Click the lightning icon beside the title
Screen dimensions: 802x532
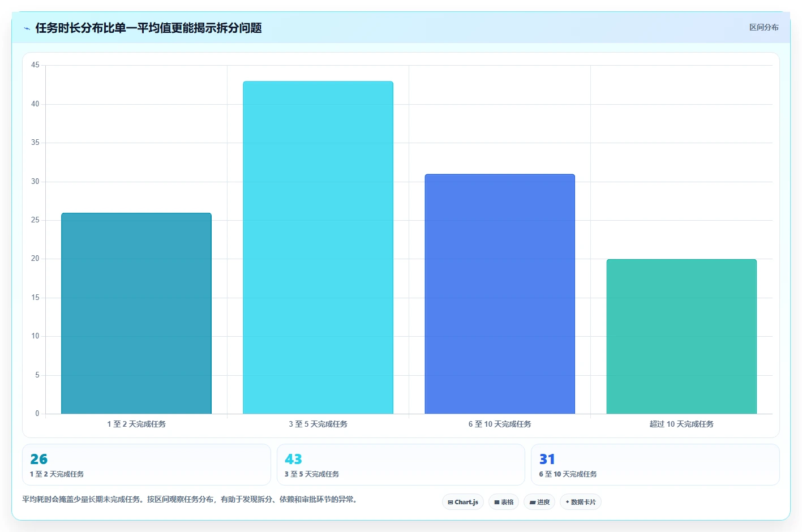click(27, 28)
